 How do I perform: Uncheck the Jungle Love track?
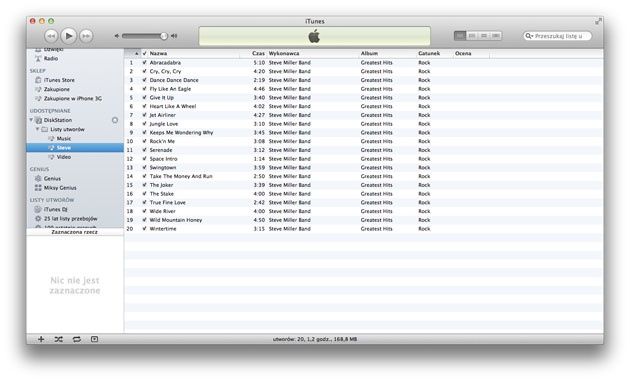tap(145, 124)
